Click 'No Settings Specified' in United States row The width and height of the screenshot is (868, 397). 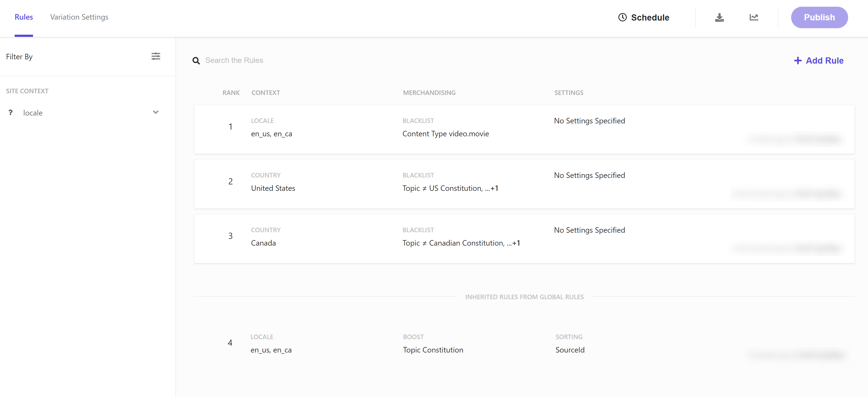589,175
